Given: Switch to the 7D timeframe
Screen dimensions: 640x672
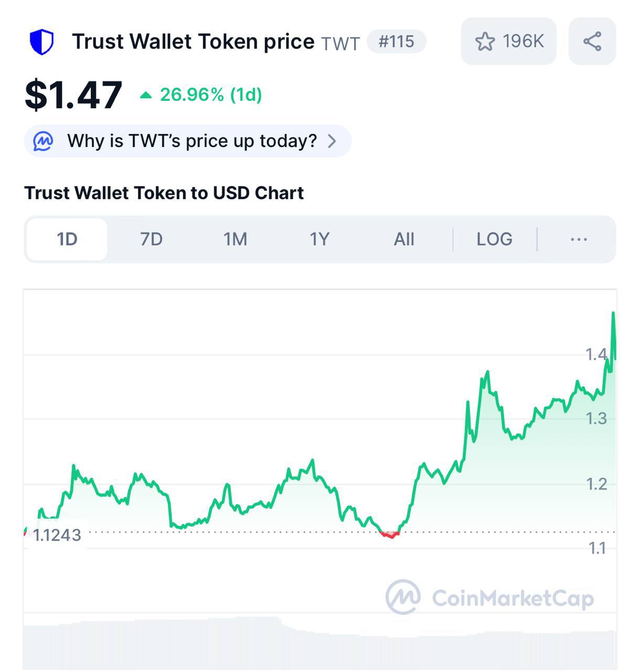Looking at the screenshot, I should [x=151, y=239].
